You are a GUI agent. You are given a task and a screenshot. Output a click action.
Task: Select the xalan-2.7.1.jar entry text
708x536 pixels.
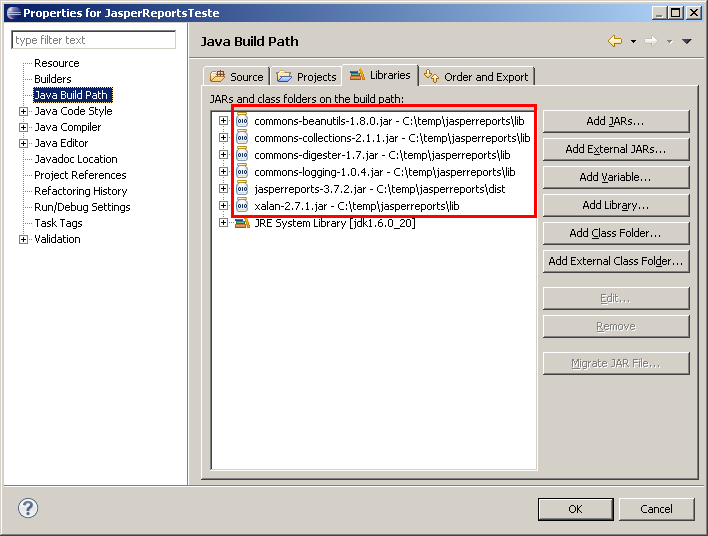point(357,206)
